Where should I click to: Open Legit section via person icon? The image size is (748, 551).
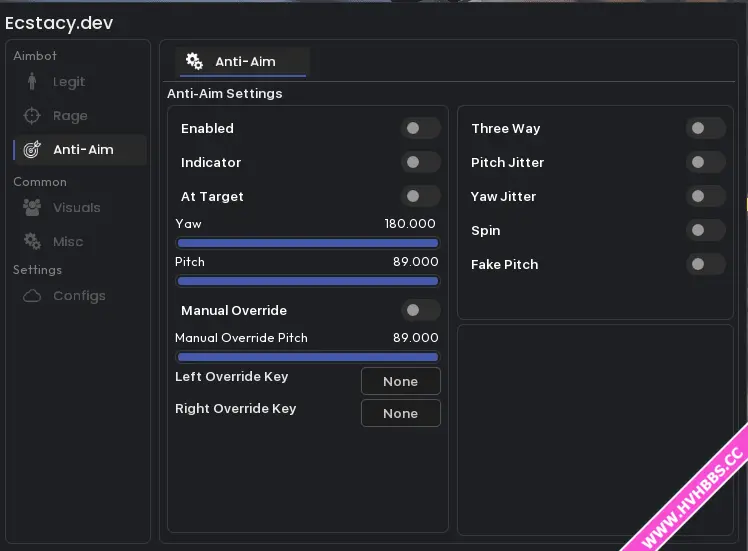(32, 81)
